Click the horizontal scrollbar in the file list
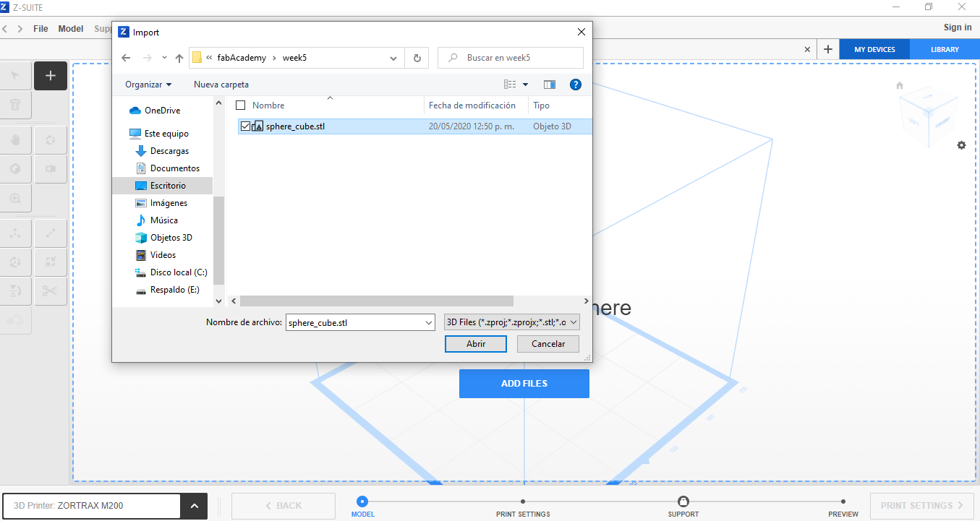980x521 pixels. pyautogui.click(x=376, y=301)
